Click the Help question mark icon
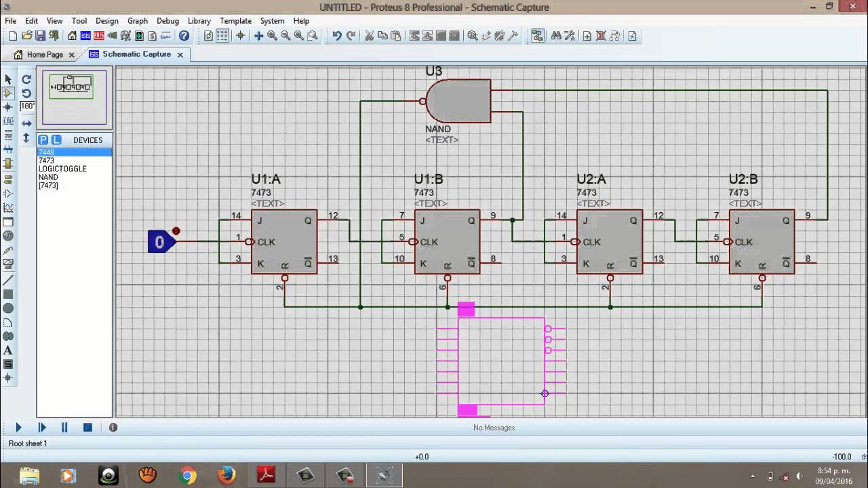 (184, 36)
